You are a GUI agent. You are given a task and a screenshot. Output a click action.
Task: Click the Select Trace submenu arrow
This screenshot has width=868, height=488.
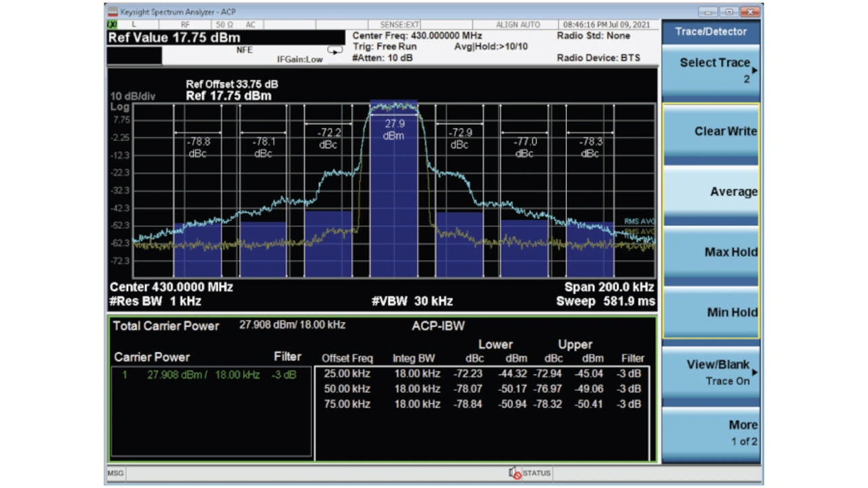(754, 70)
